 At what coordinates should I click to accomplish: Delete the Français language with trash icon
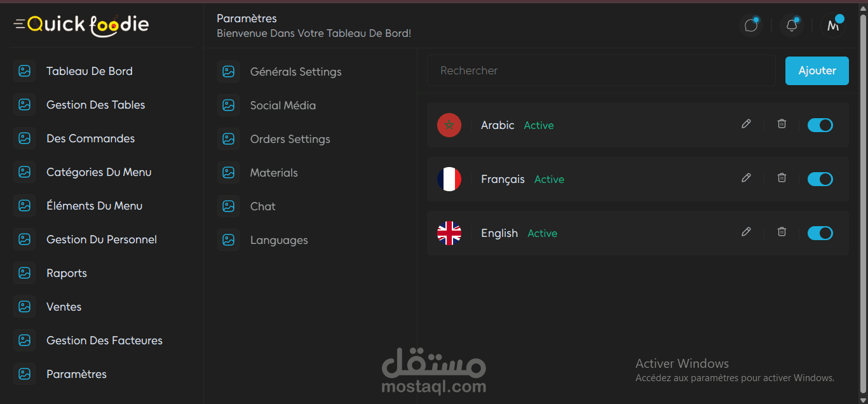pos(782,178)
